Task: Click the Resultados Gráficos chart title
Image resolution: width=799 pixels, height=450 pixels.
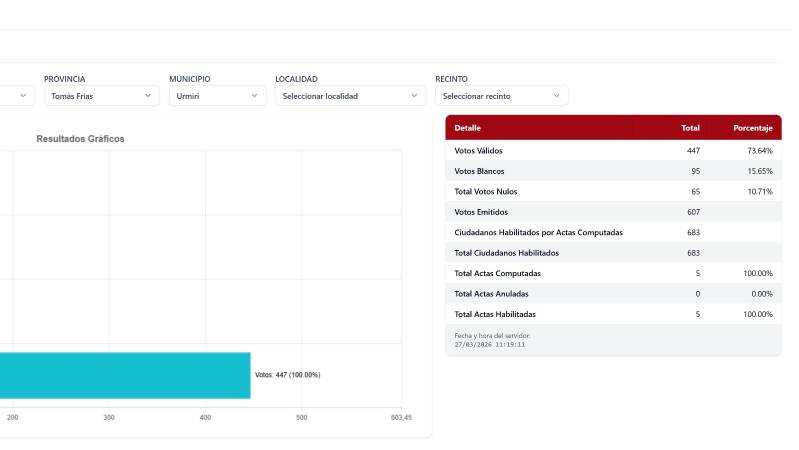Action: point(80,139)
